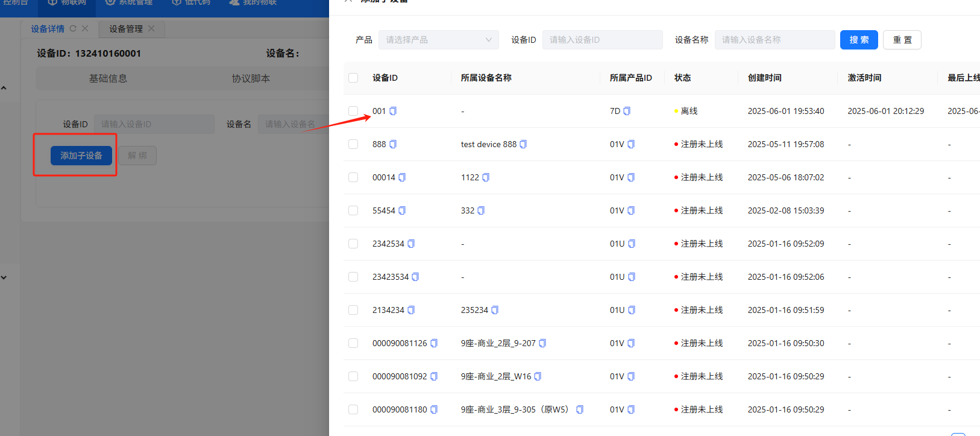This screenshot has height=436, width=980.
Task: Copy device ID 000090081180
Action: tap(434, 409)
